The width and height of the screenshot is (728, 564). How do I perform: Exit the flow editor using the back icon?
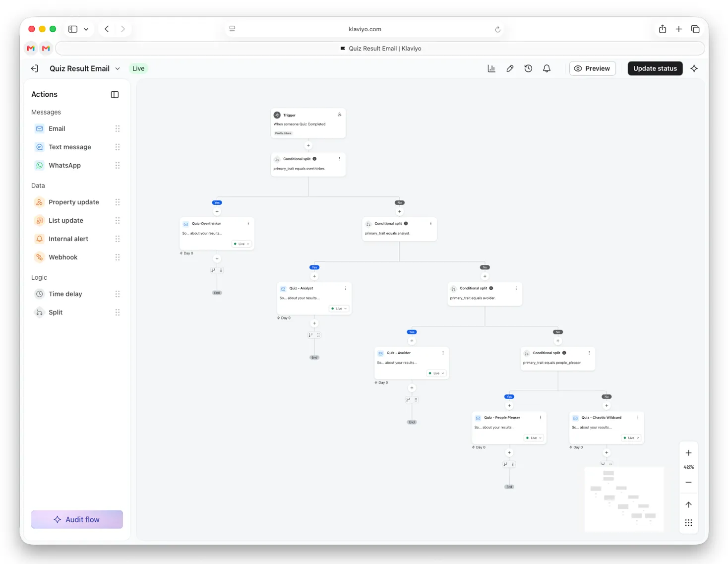pyautogui.click(x=35, y=68)
